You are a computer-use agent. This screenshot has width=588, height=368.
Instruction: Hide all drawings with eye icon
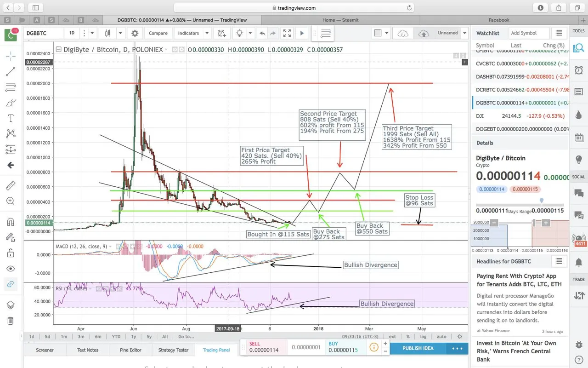11,269
